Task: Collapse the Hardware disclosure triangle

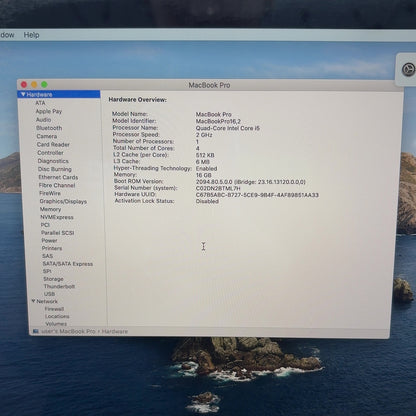Action: 23,94
